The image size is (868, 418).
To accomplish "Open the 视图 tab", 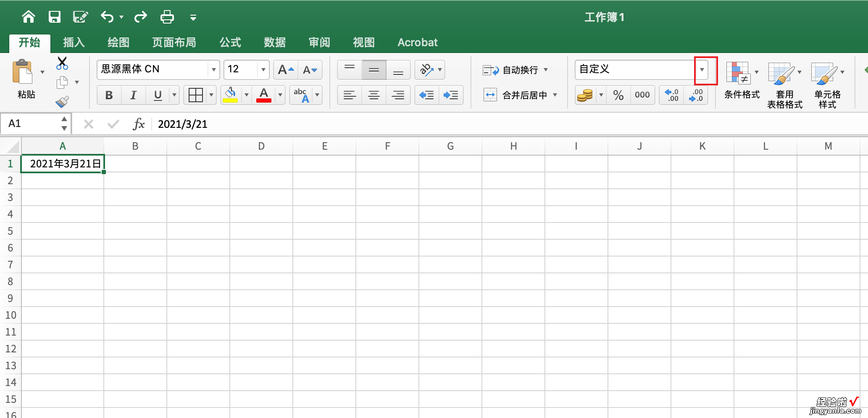I will click(x=364, y=42).
